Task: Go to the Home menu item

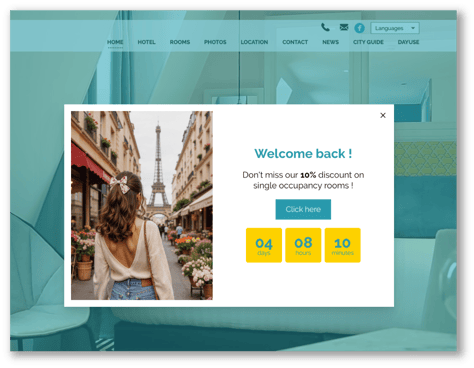Action: pyautogui.click(x=115, y=42)
